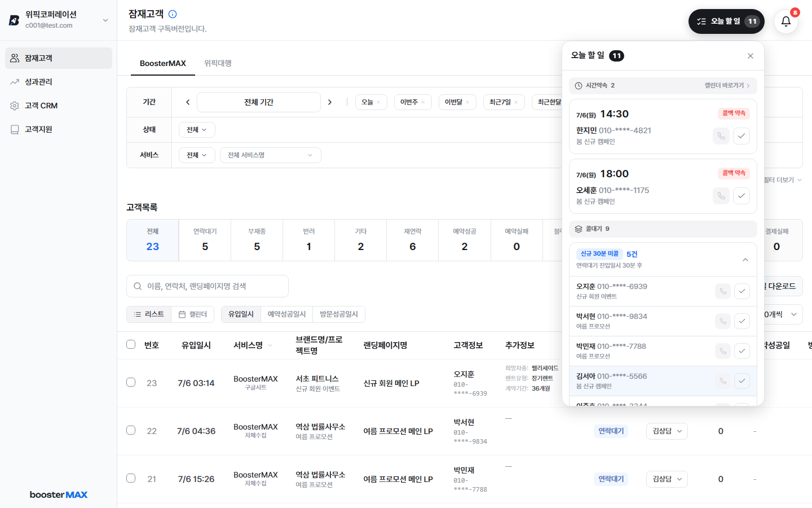Select checkbox for row 22
This screenshot has width=812, height=508.
tap(131, 430)
